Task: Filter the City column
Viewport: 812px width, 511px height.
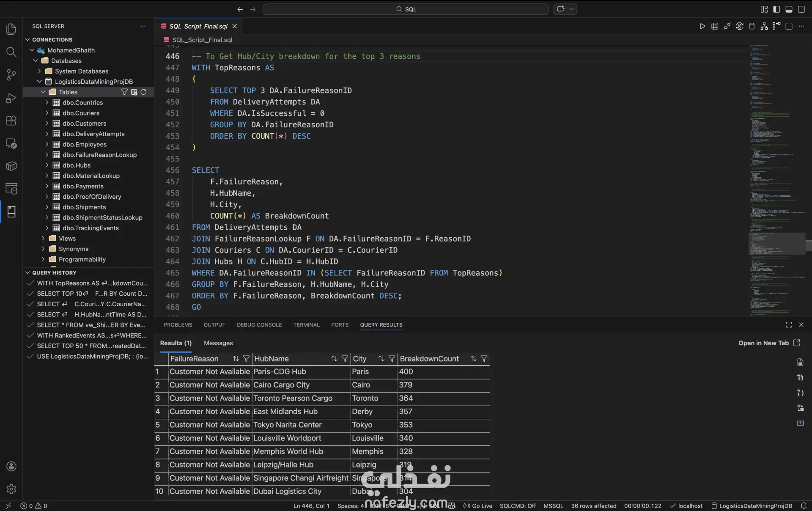Action: click(392, 359)
